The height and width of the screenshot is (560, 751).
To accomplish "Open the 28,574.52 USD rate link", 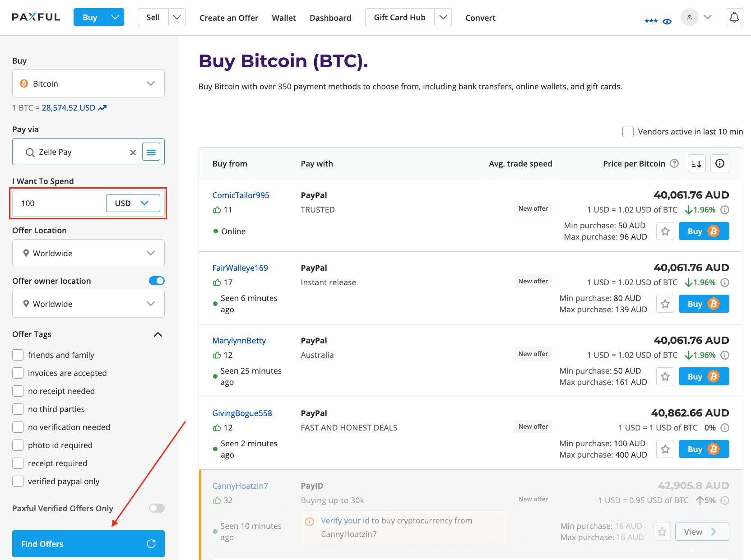I will point(69,108).
